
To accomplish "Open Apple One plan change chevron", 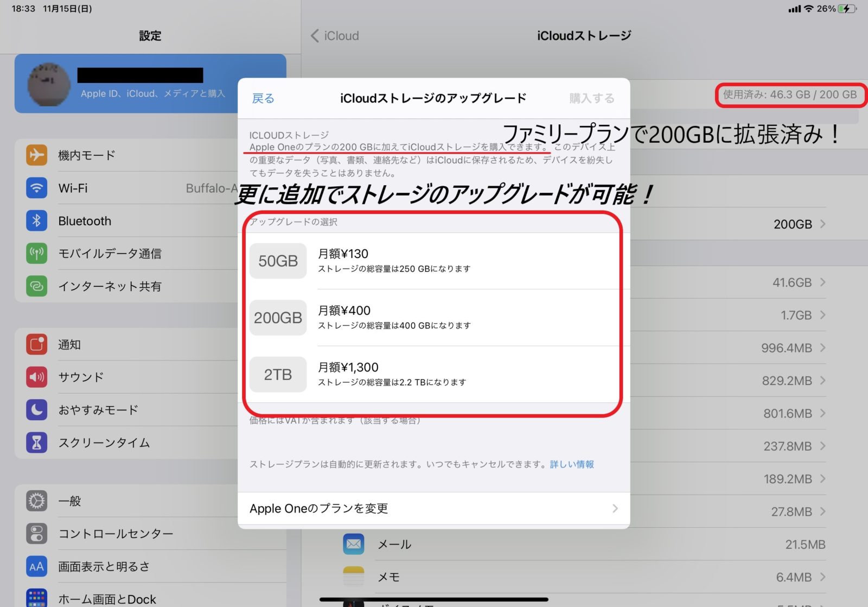I will coord(615,508).
